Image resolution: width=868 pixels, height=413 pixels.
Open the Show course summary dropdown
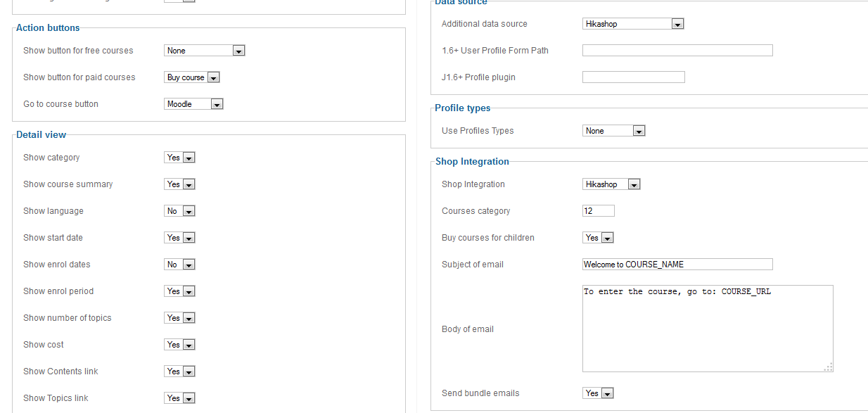[179, 184]
